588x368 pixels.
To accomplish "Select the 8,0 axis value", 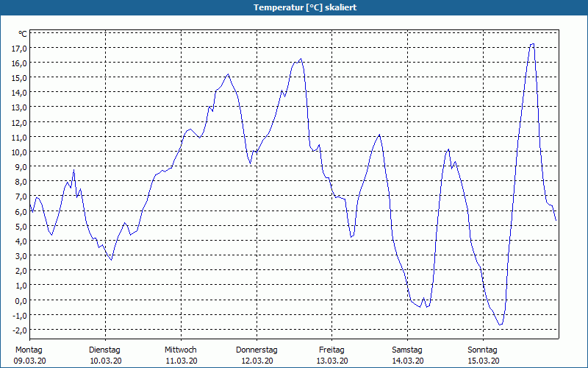I will click(21, 182).
